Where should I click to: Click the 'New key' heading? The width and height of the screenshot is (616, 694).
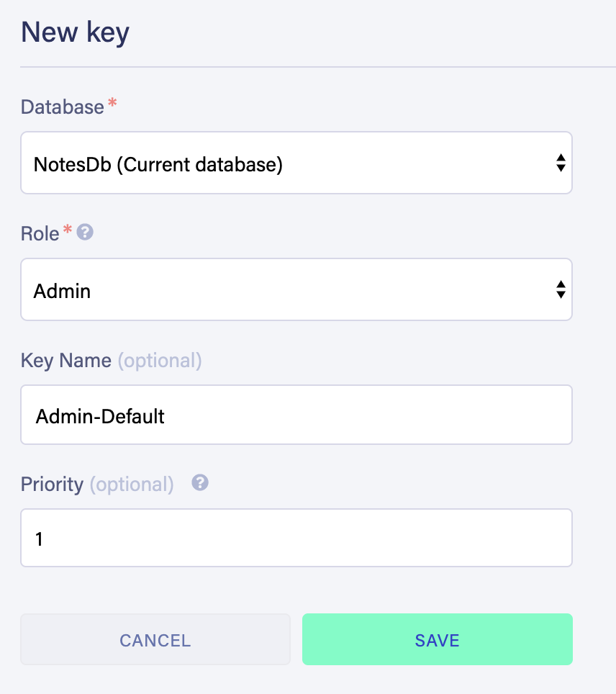coord(75,33)
